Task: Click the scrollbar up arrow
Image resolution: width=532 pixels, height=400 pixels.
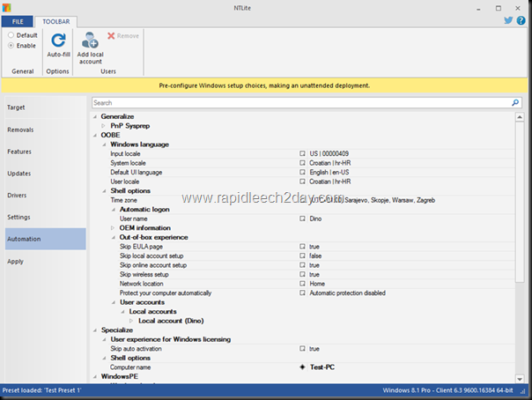Action: point(520,117)
